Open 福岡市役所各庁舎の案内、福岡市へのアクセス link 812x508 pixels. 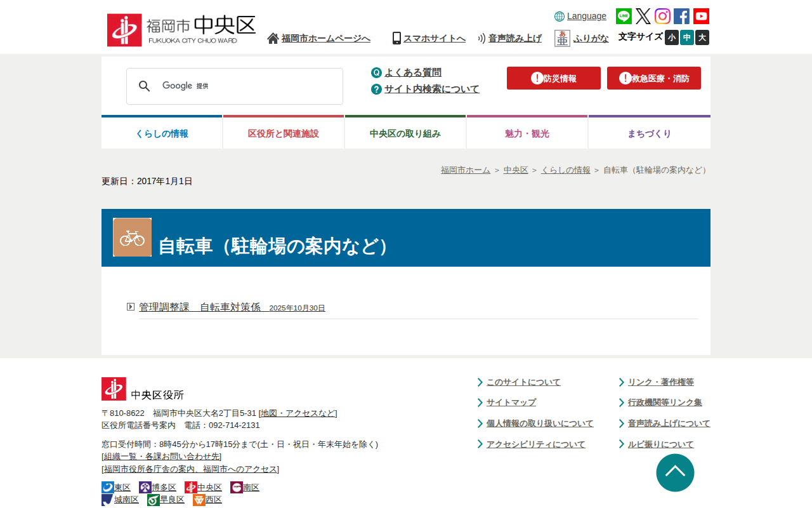coord(190,469)
